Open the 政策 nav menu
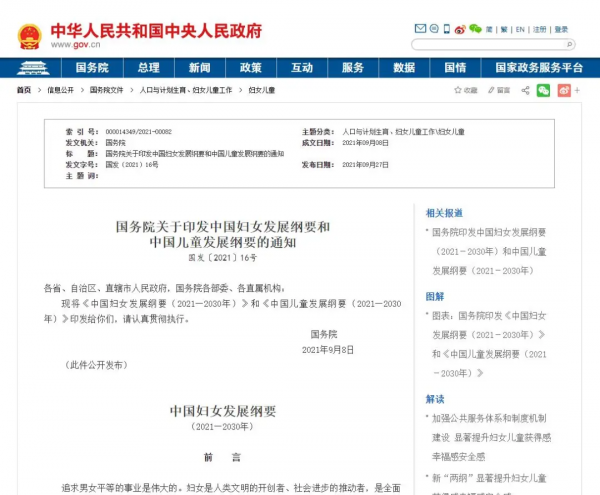600x495 pixels. point(251,68)
